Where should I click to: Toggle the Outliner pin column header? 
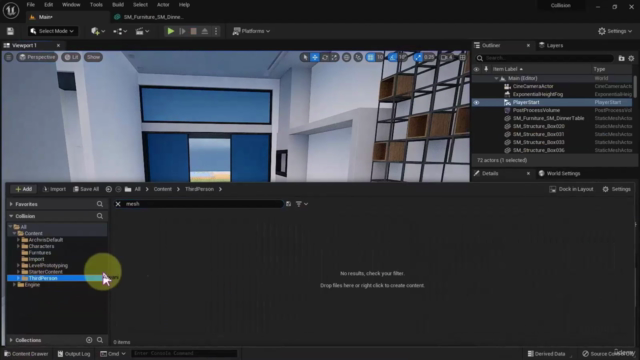coord(486,69)
